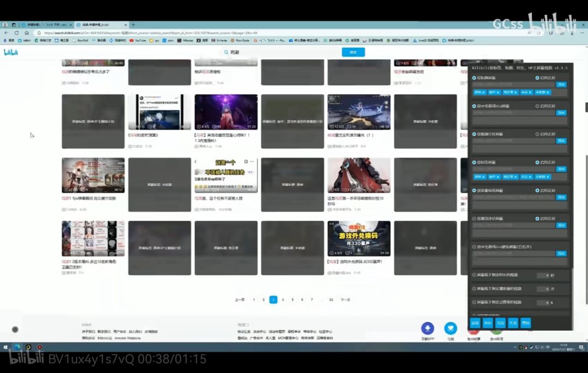588x373 pixels.
Task: Open the YouTube bookmark
Action: point(138,40)
